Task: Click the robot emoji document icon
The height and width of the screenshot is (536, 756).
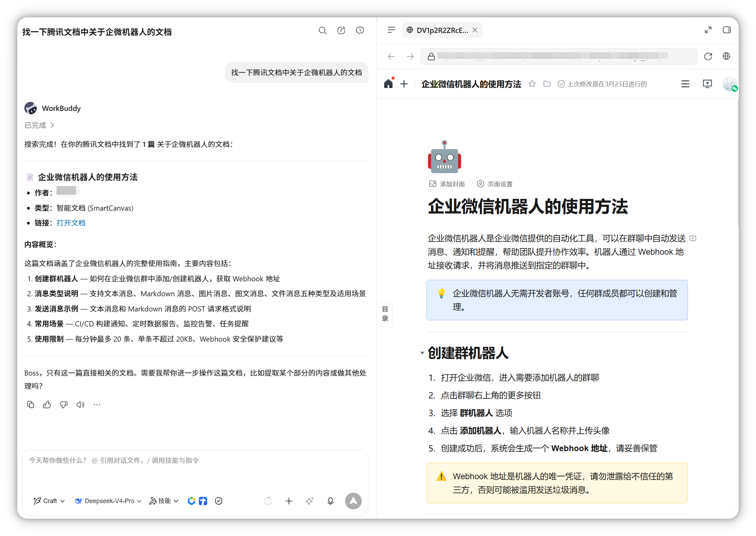Action: click(445, 157)
